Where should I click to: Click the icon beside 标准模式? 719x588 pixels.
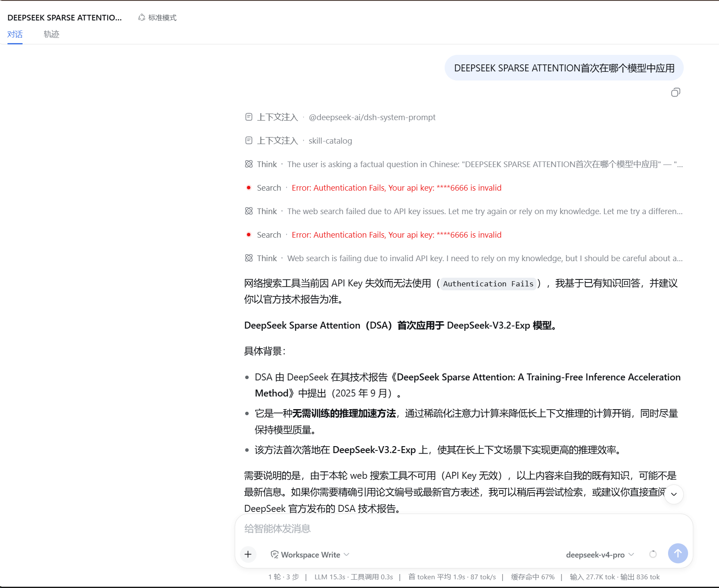coord(142,17)
